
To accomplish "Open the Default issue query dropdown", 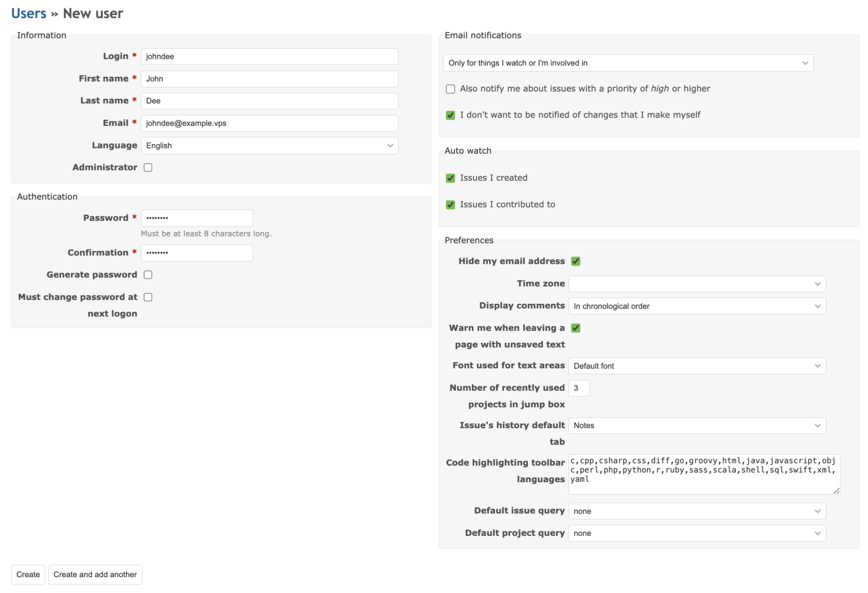I will coord(697,511).
